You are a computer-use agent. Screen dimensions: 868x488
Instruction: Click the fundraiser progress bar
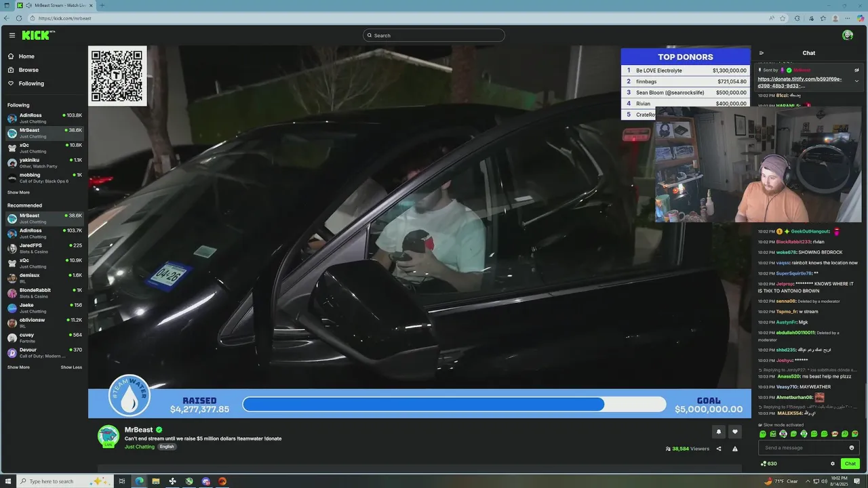[x=454, y=405]
